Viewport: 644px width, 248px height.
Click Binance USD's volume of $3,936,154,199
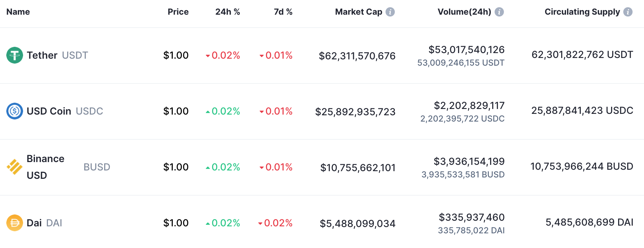tap(469, 161)
